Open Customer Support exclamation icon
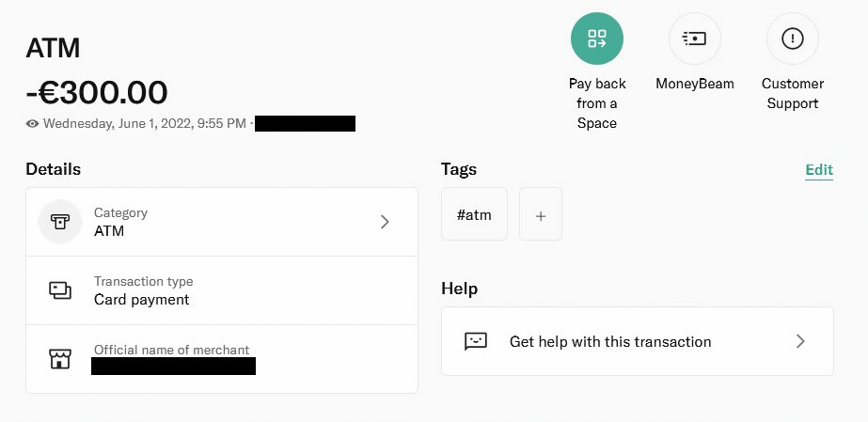Image resolution: width=868 pixels, height=422 pixels. pyautogui.click(x=792, y=39)
